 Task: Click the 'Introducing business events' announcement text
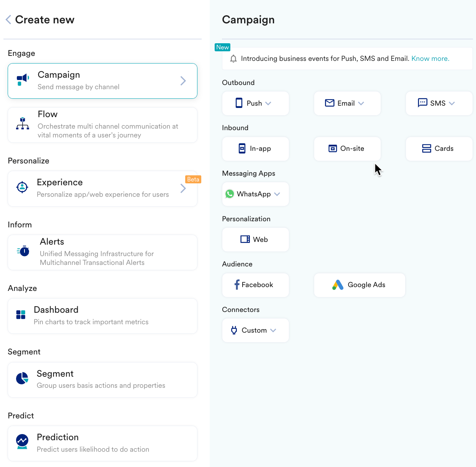[325, 59]
